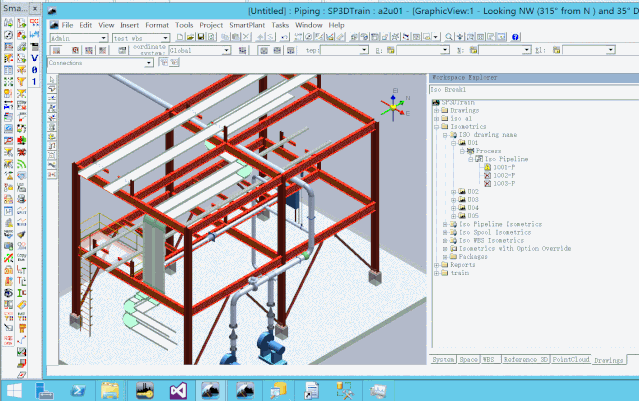Launch Visual Studio from the taskbar
Screen dimensions: 639x401
coord(178,391)
